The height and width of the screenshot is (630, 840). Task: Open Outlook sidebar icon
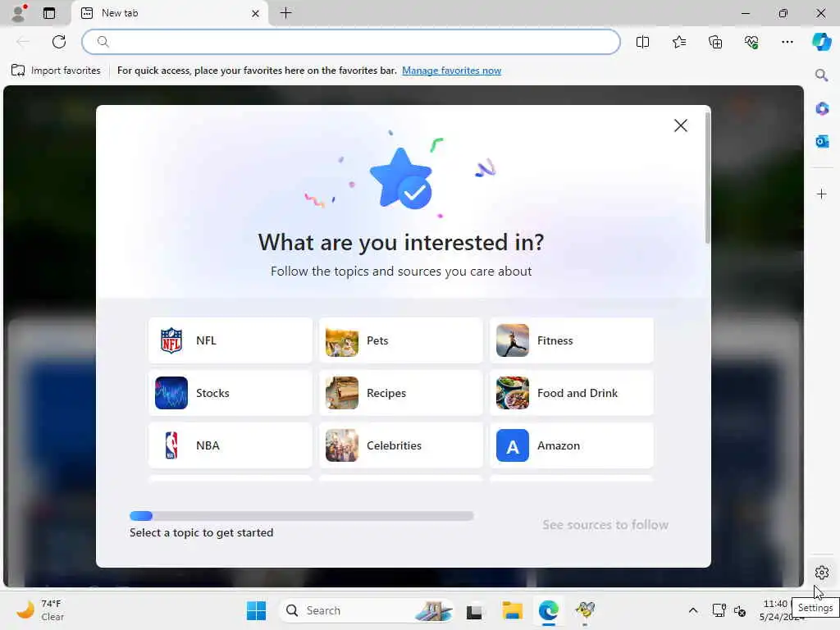[x=822, y=141]
